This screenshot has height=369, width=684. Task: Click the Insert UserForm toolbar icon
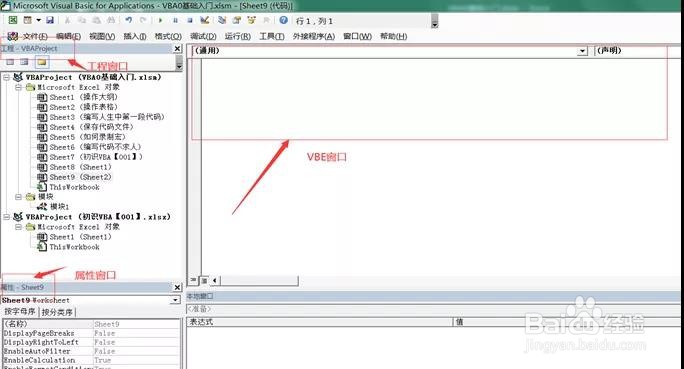click(x=27, y=20)
